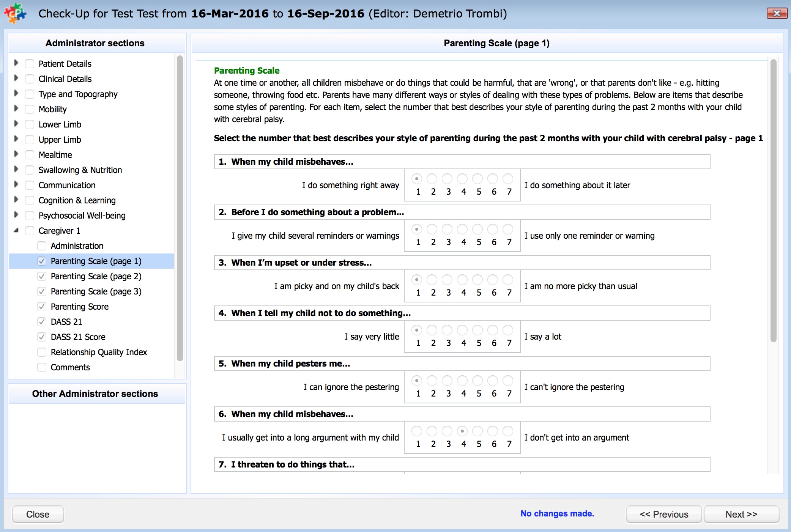Screen dimensions: 791x532
Task: Untick the Parenting Scale (page 1) checkbox
Action: click(42, 261)
